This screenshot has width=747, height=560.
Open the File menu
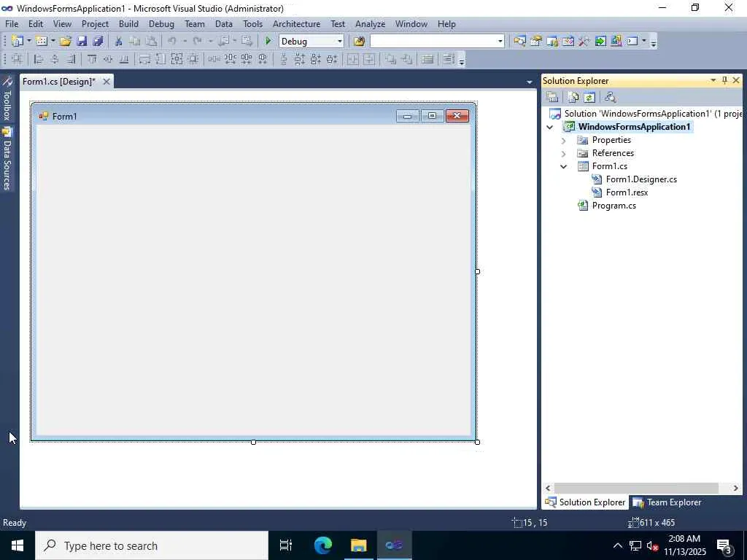pyautogui.click(x=12, y=24)
